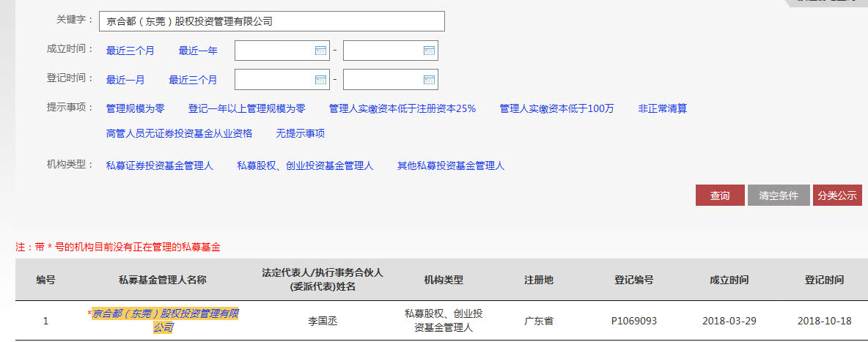Screen dimensions: 868x342
Task: Select 最近一月 registration time filter
Action: coord(125,79)
